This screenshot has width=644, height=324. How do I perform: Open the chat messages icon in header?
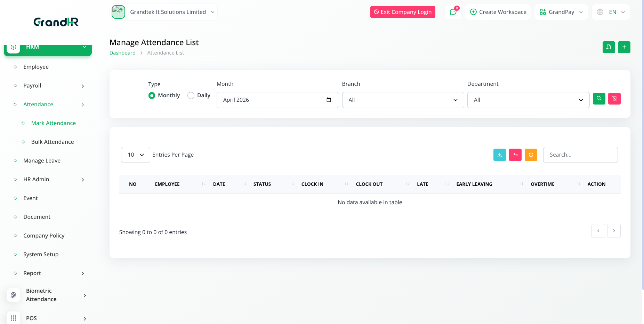453,12
